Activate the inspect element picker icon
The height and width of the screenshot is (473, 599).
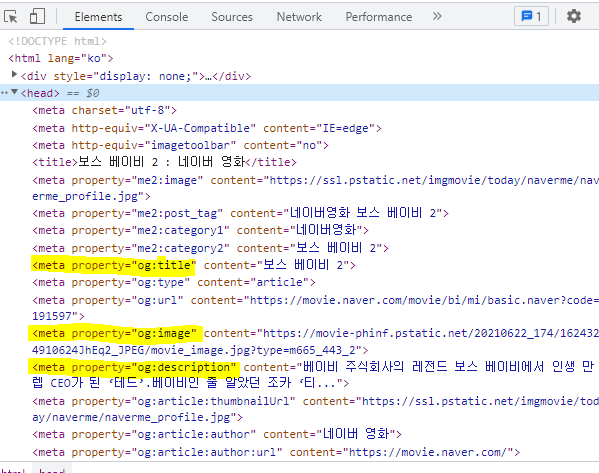pos(11,17)
